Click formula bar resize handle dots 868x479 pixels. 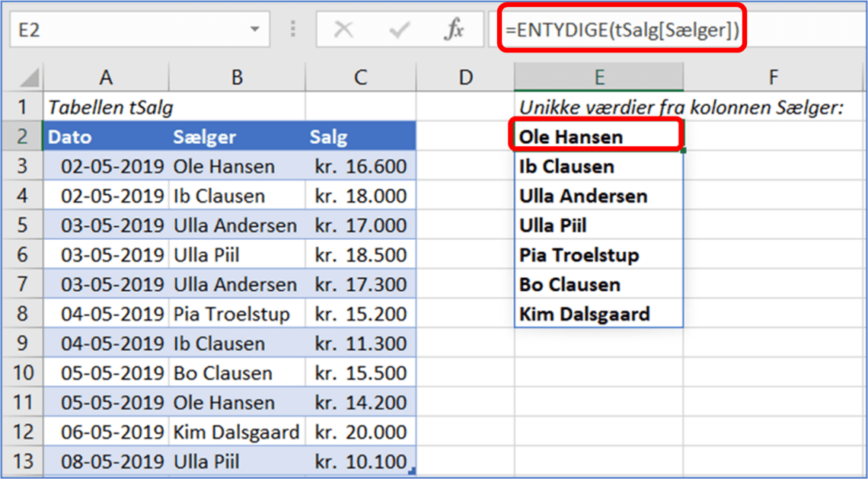click(x=293, y=30)
